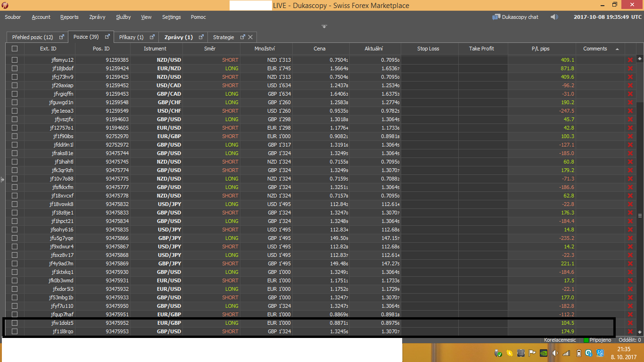Open the Služby menu

[124, 17]
